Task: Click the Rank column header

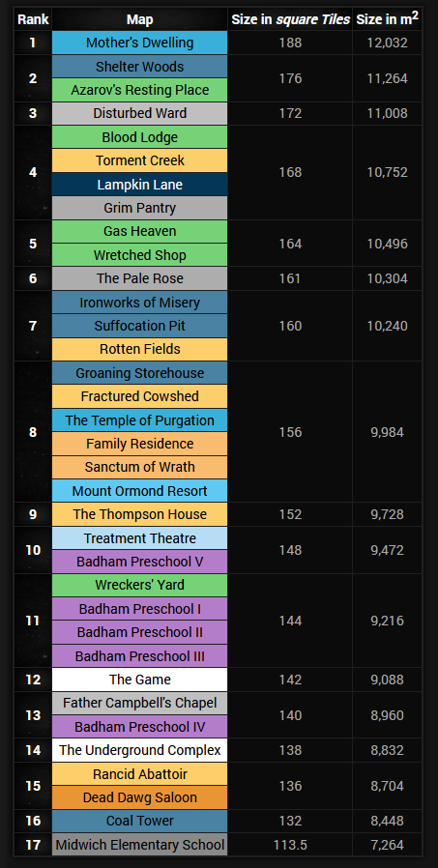Action: click(x=33, y=19)
